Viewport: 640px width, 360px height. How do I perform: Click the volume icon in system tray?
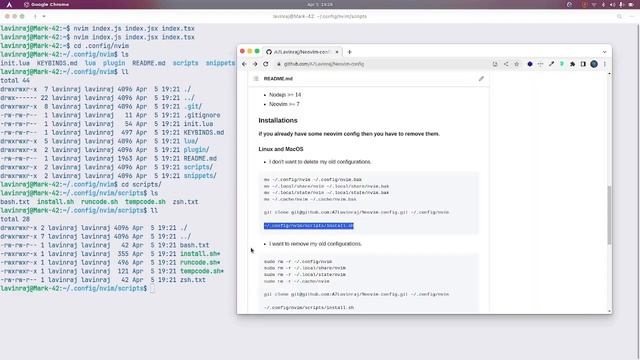[x=612, y=4]
